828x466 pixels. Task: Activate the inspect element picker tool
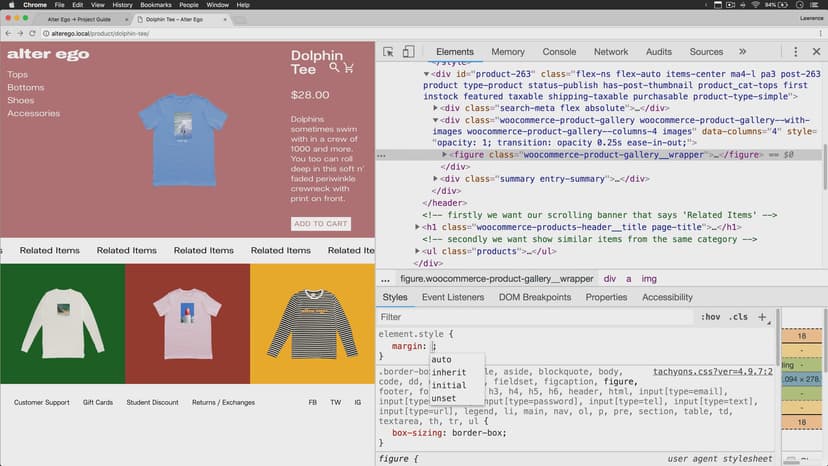(x=387, y=52)
